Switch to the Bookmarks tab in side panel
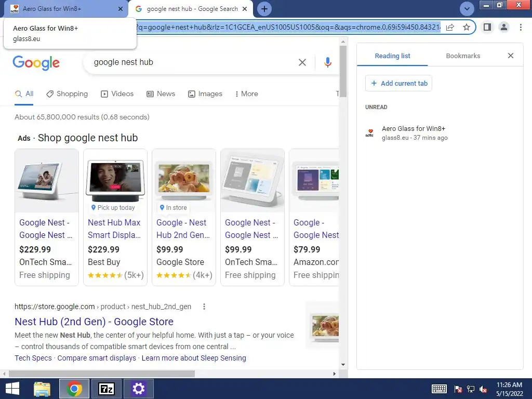 pos(463,56)
